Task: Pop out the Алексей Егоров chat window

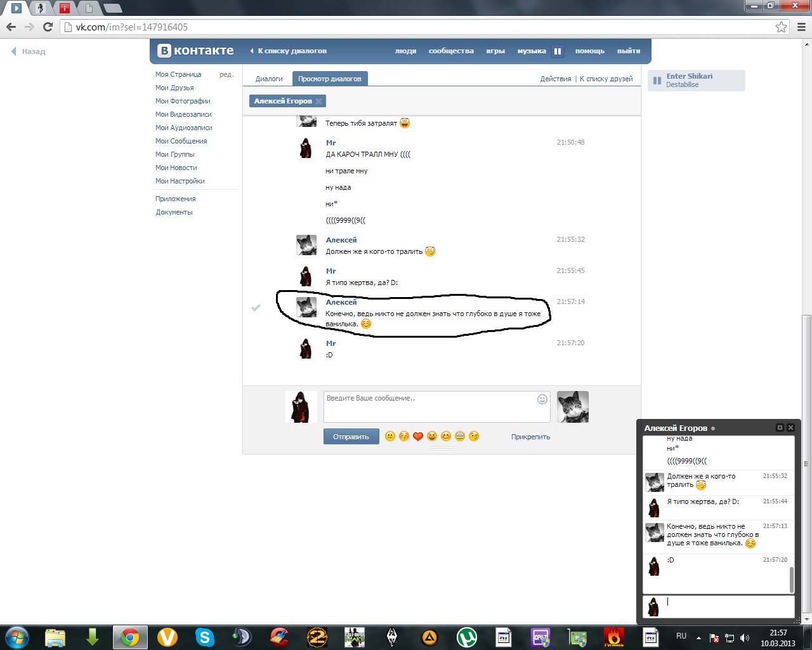Action: click(x=780, y=428)
